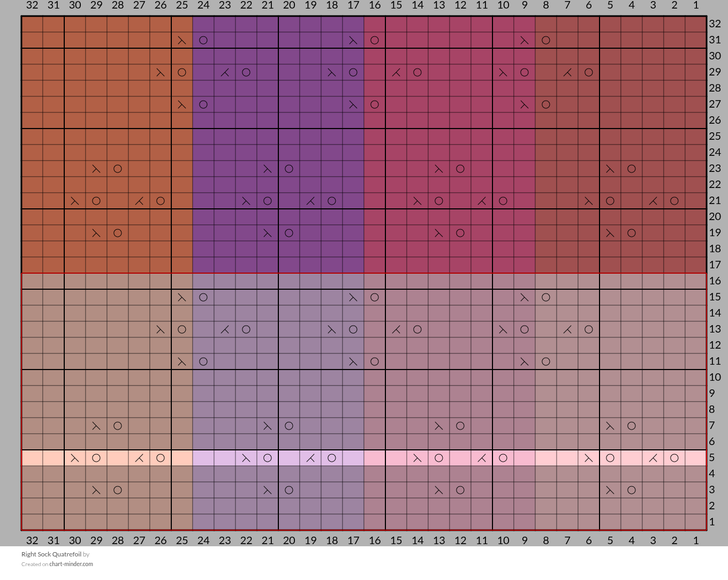Select the ssk symbol at row 31, column 25
Image resolution: width=728 pixels, height=580 pixels.
(x=182, y=40)
